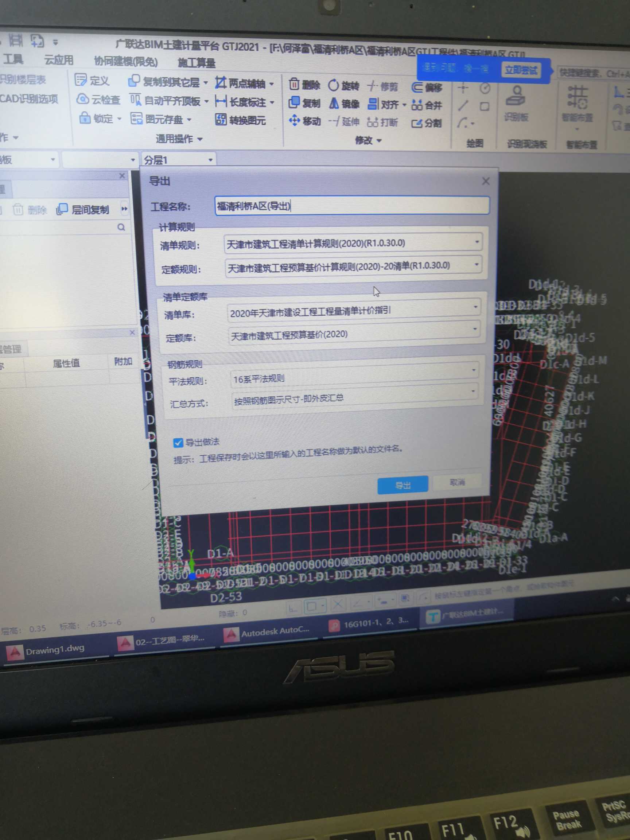The image size is (630, 840).
Task: Click the 属性值 column header
Action: click(x=66, y=363)
